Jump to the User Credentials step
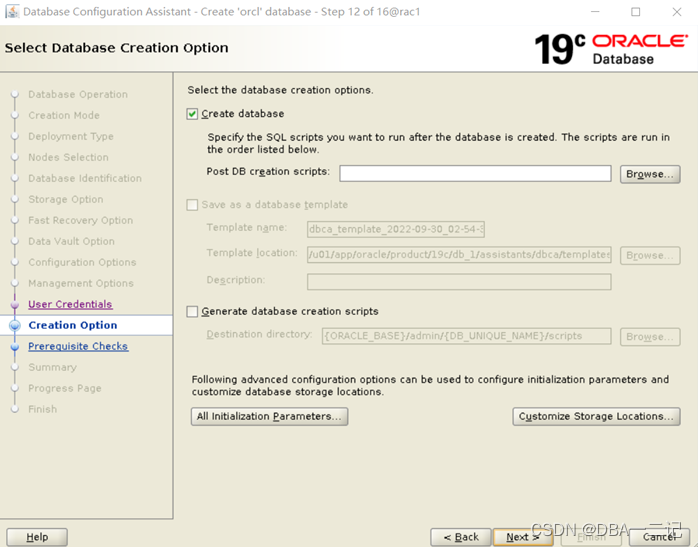Viewport: 698px width, 547px height. pyautogui.click(x=70, y=304)
